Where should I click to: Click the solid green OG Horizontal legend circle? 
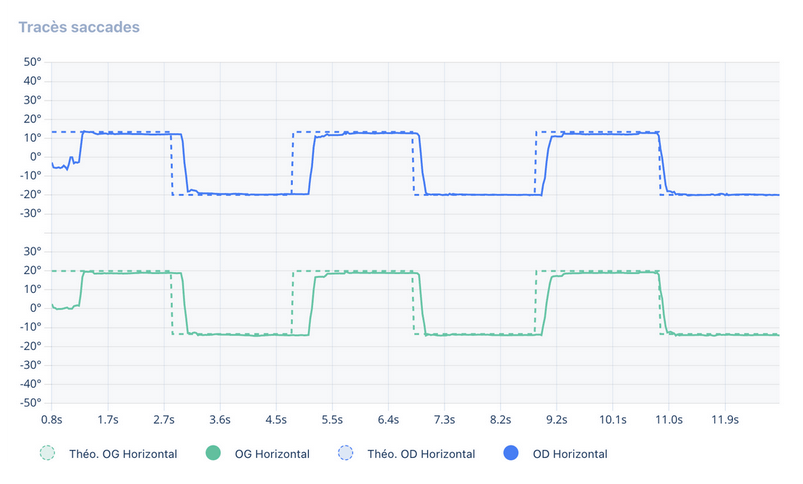coord(213,454)
